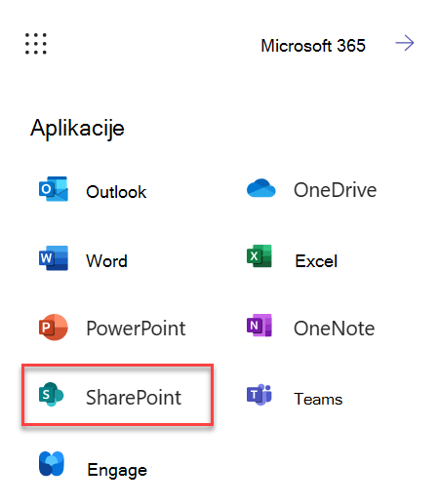This screenshot has width=439, height=504.
Task: Click the Outlook app icon
Action: [x=54, y=189]
